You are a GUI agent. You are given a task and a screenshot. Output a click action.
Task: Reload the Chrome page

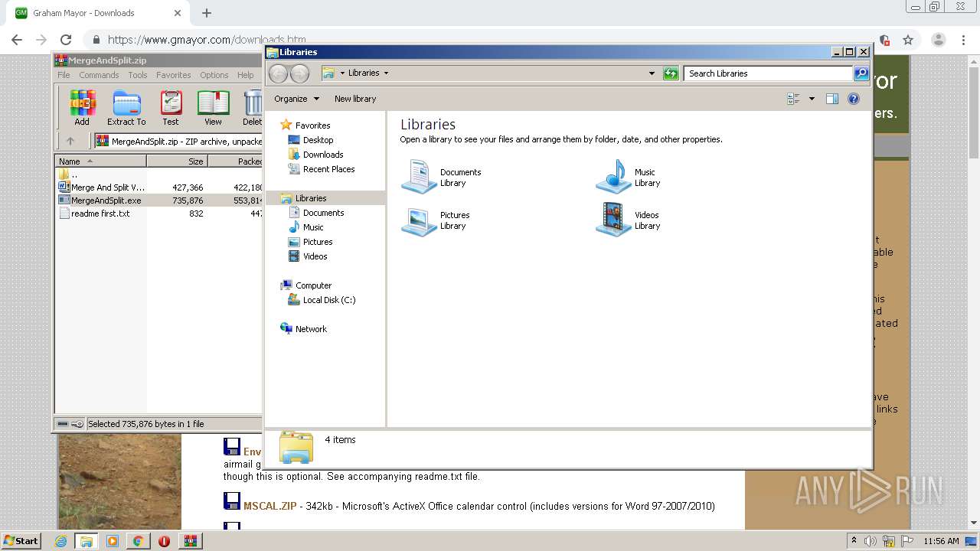click(x=66, y=40)
